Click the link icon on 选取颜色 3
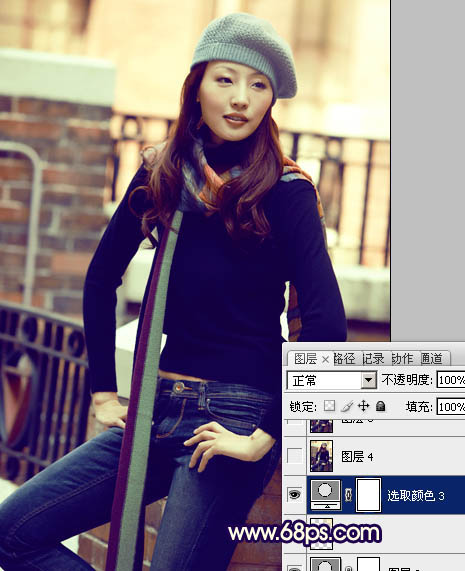The height and width of the screenshot is (571, 465). tap(348, 495)
